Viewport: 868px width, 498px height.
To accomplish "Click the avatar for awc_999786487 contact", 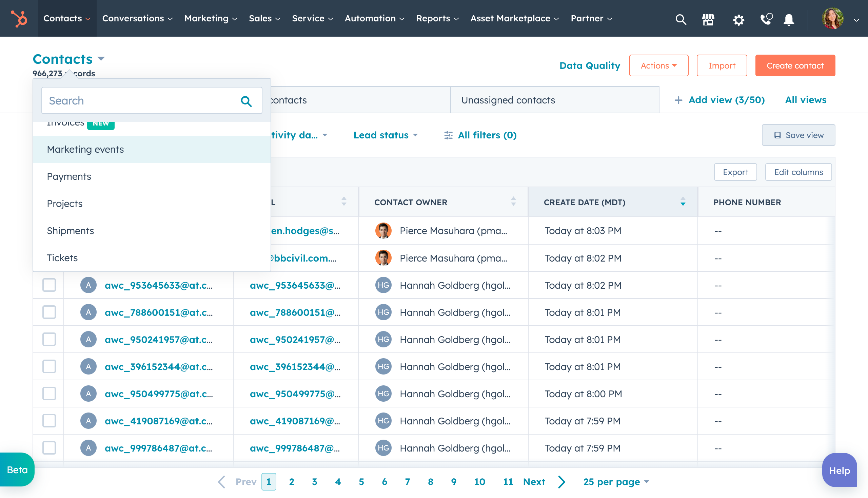I will [x=88, y=448].
